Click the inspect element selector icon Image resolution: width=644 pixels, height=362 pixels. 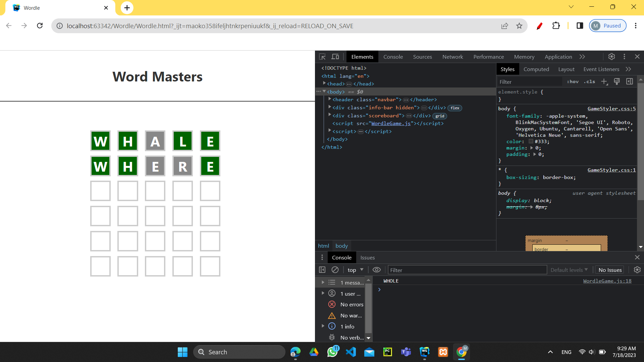tap(322, 57)
